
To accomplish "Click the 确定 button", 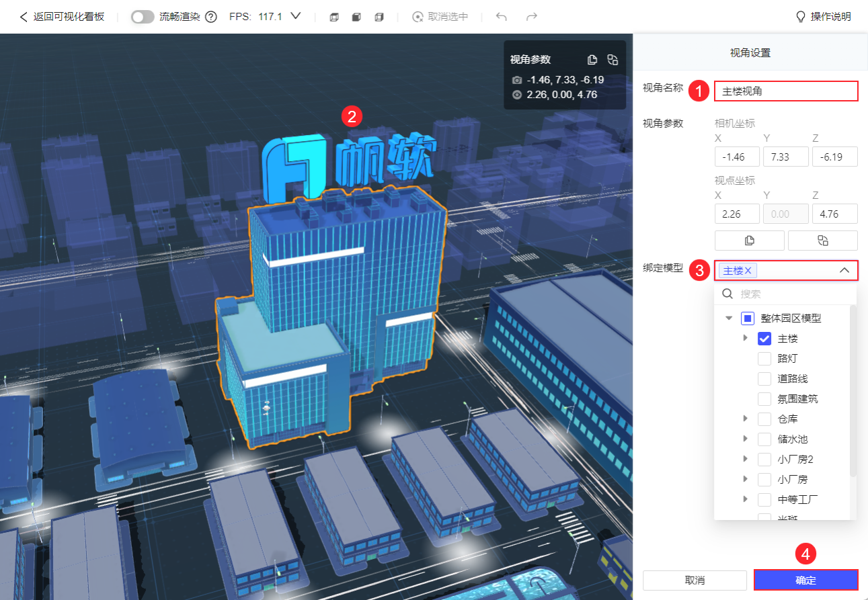I will (x=805, y=580).
